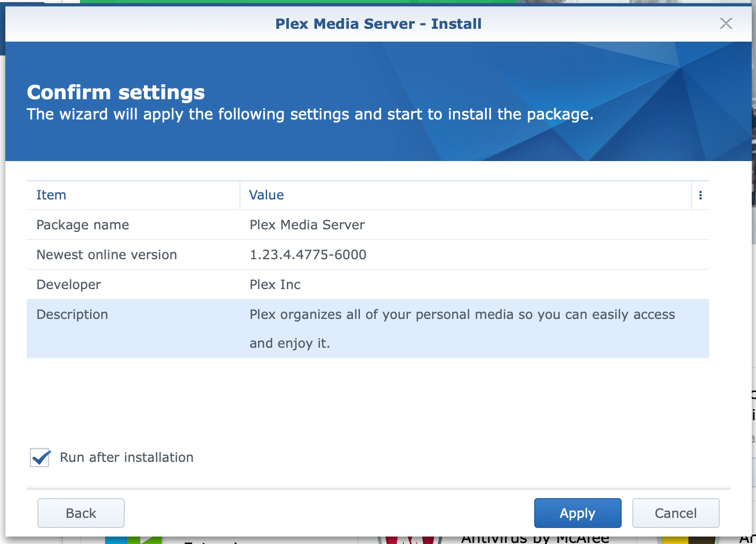Select the Plex Media Server value cell
This screenshot has height=544, width=756.
[307, 225]
